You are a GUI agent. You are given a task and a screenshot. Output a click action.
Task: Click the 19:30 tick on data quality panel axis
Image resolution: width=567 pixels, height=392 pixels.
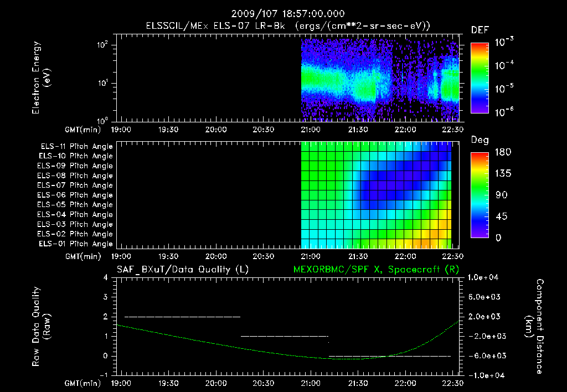coord(168,383)
